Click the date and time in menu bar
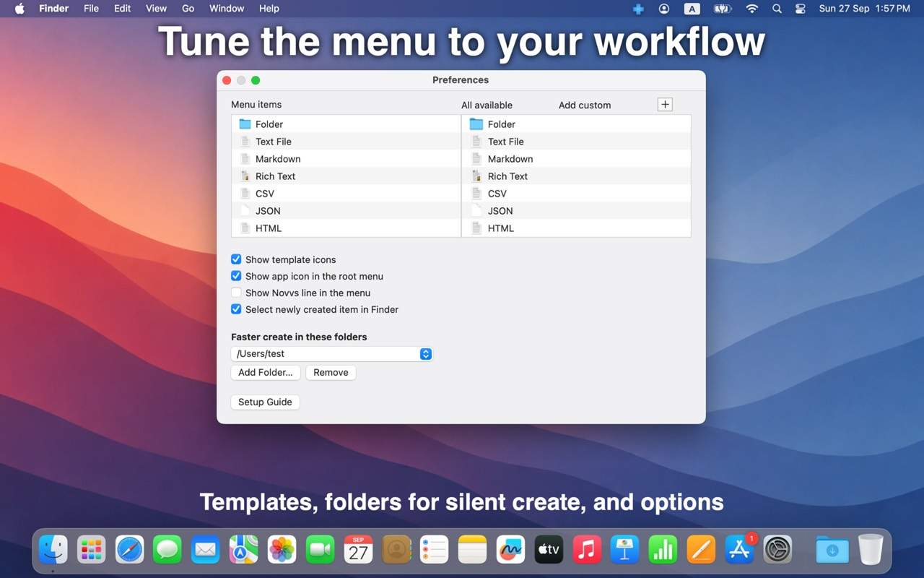924x578 pixels. click(x=864, y=9)
